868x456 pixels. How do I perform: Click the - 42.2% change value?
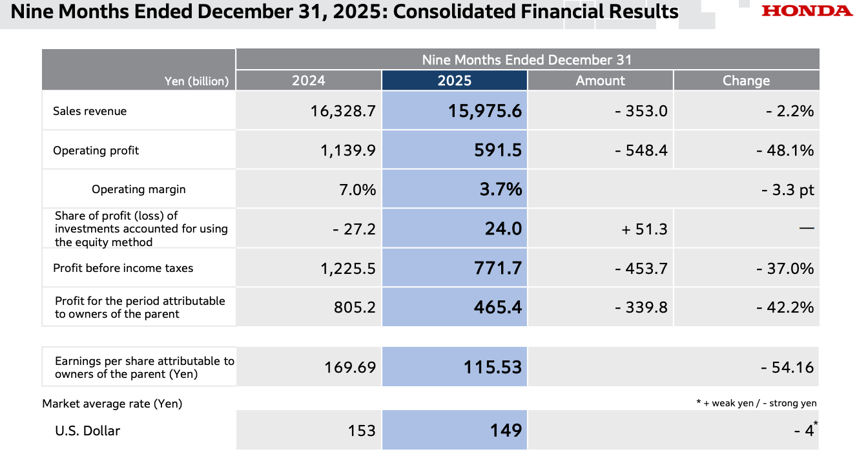(785, 307)
